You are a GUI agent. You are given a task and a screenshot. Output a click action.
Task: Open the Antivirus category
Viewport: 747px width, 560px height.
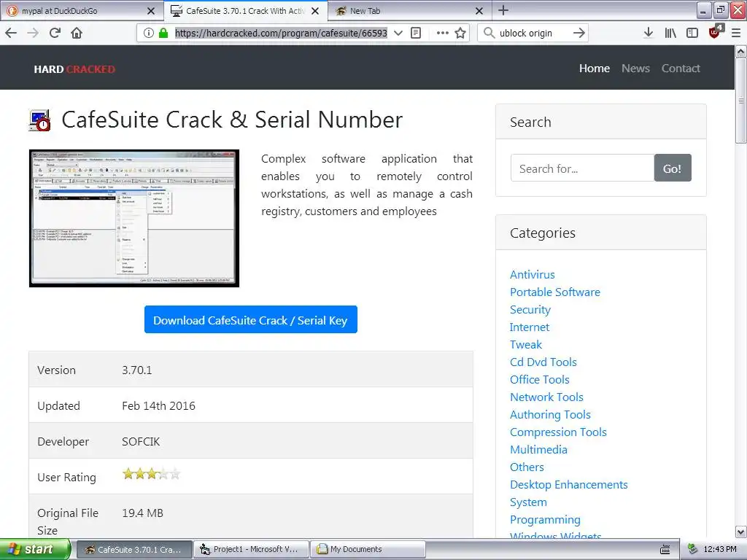532,274
